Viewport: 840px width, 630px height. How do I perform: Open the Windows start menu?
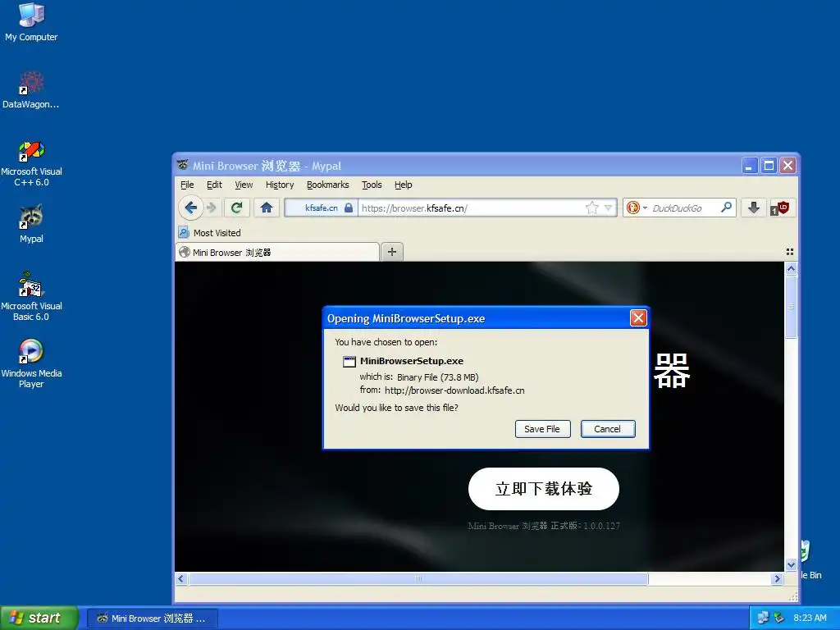tap(39, 618)
